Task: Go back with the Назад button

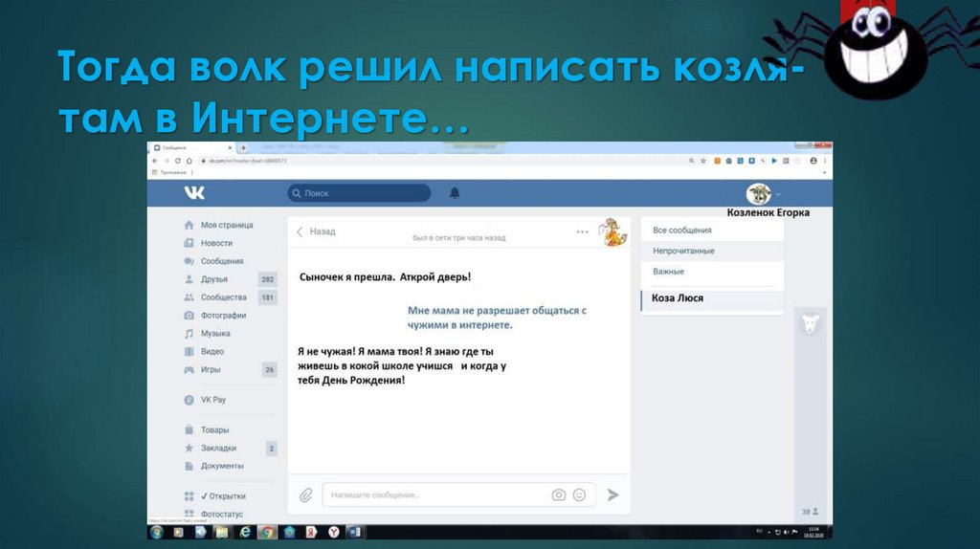Action: tap(316, 231)
